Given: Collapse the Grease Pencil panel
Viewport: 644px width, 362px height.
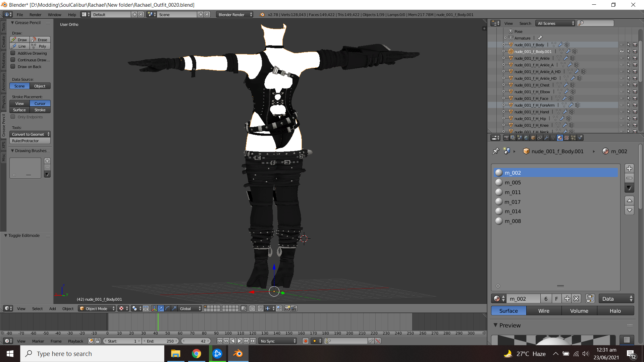Looking at the screenshot, I should point(12,22).
